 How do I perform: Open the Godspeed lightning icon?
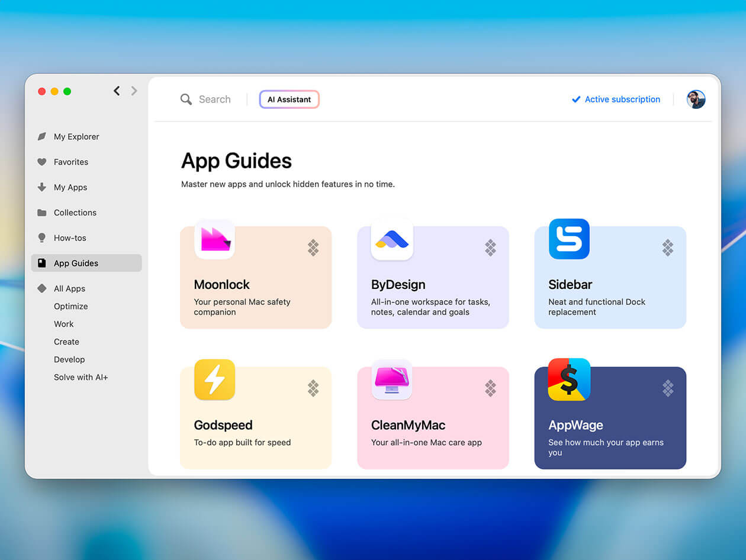tap(214, 379)
